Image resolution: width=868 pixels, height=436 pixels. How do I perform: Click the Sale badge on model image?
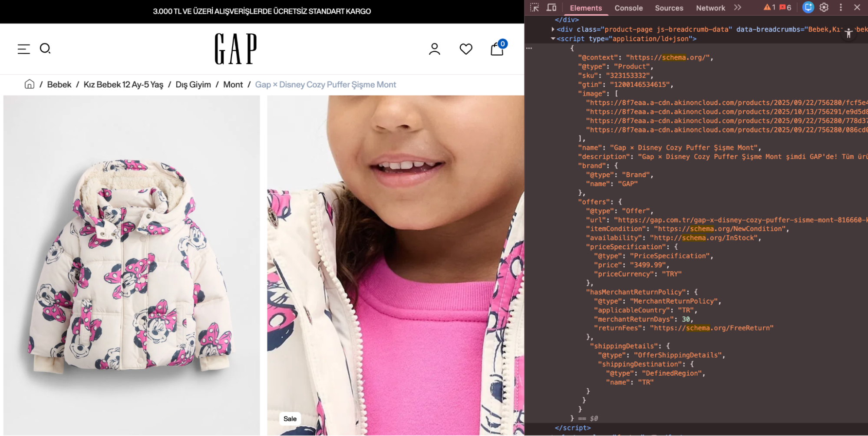pos(290,419)
